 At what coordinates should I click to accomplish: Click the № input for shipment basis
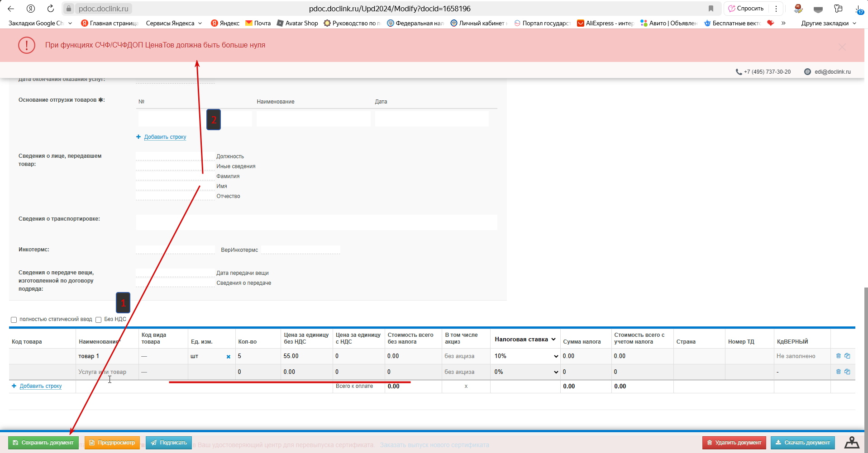coord(195,118)
